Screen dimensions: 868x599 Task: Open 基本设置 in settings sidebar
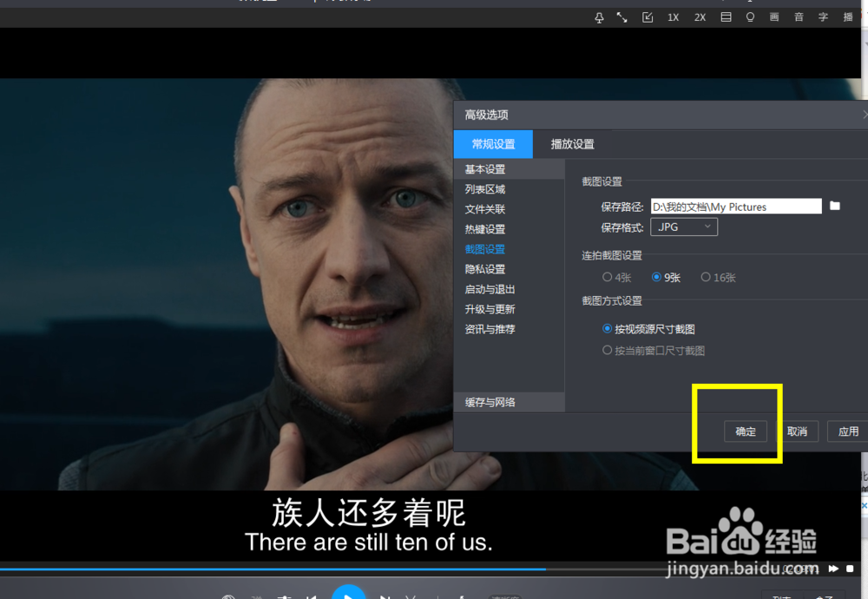509,169
